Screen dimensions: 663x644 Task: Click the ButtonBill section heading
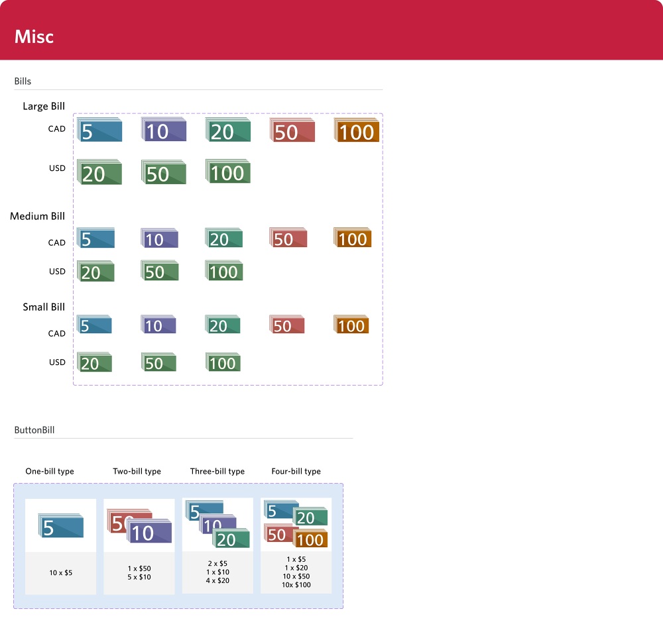point(34,430)
